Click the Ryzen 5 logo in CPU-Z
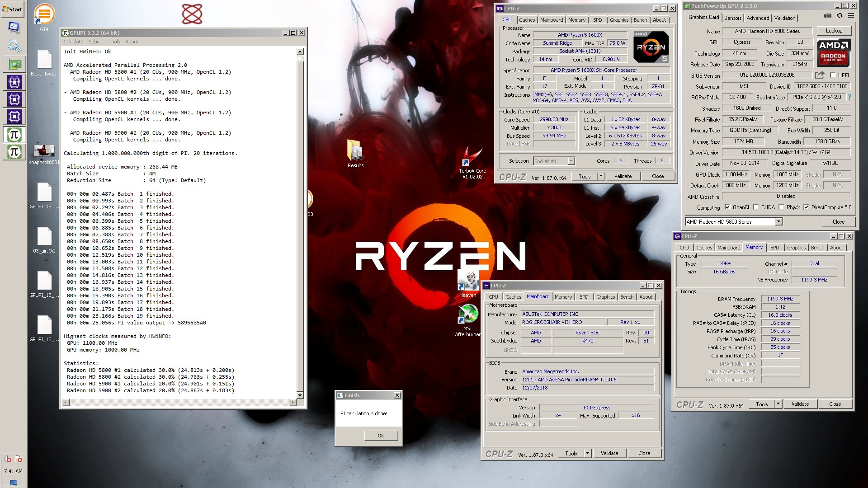Viewport: 868px width, 488px height. click(651, 47)
